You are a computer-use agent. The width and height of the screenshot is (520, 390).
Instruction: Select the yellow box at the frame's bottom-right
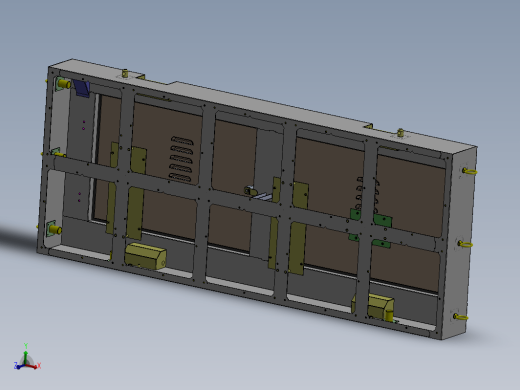click(x=380, y=307)
